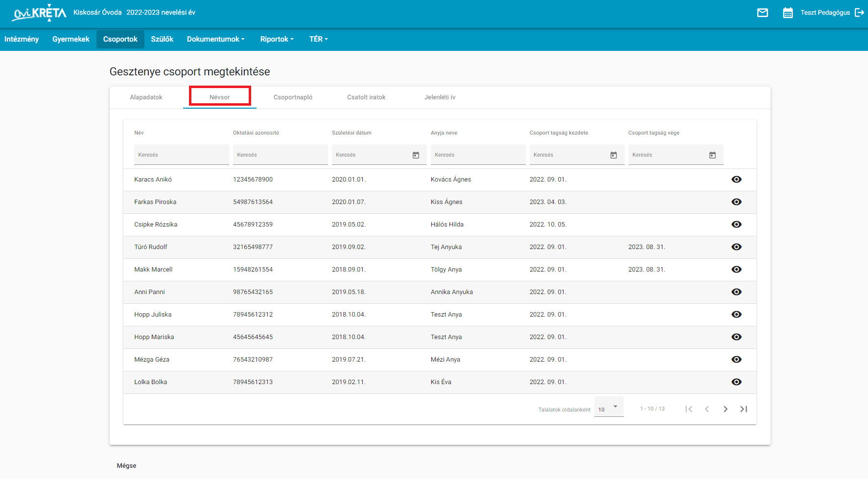Switch to the Alapadatok tab

click(x=146, y=97)
